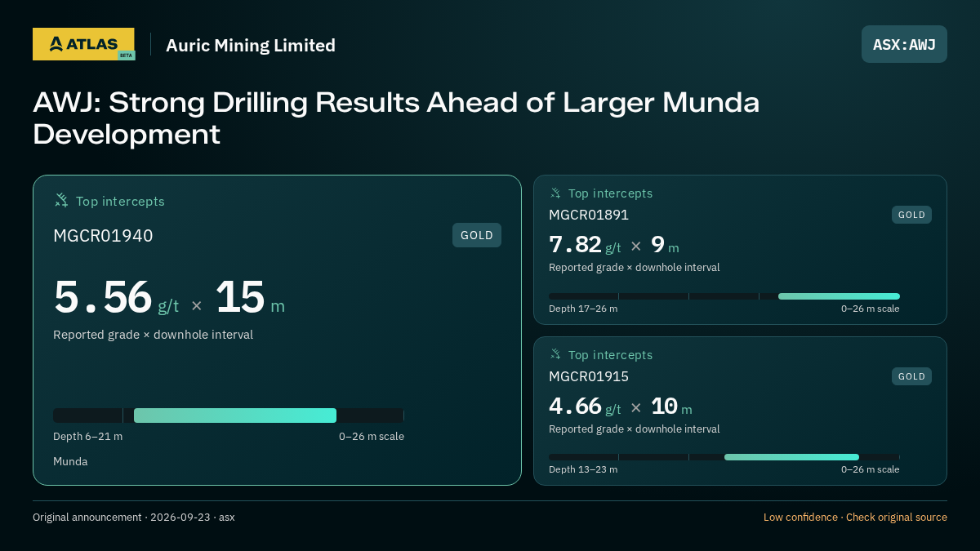Click the depth 6–21 m interval bar
This screenshot has width=980, height=551.
235,415
